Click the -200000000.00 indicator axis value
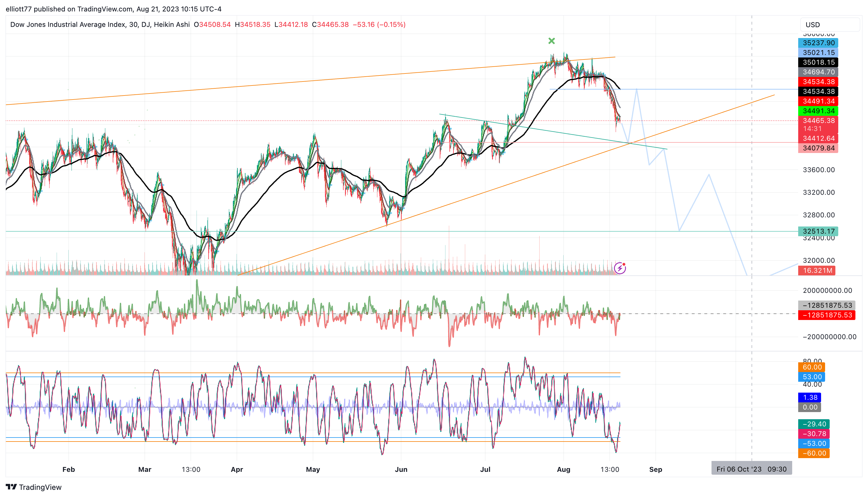The width and height of the screenshot is (868, 497). pyautogui.click(x=829, y=337)
